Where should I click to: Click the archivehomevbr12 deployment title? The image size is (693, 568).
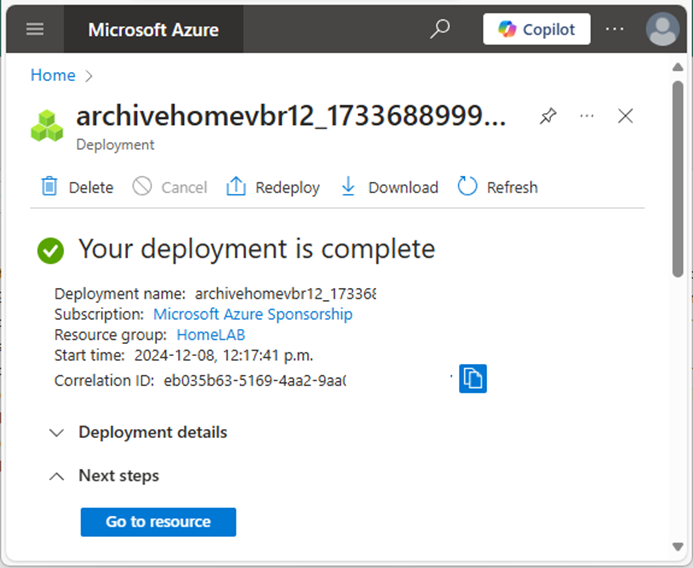pos(291,116)
